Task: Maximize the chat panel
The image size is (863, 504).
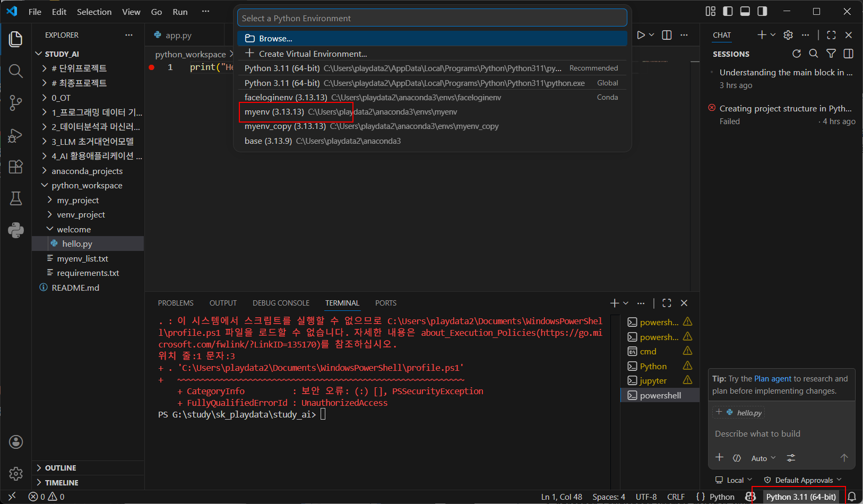Action: point(831,35)
